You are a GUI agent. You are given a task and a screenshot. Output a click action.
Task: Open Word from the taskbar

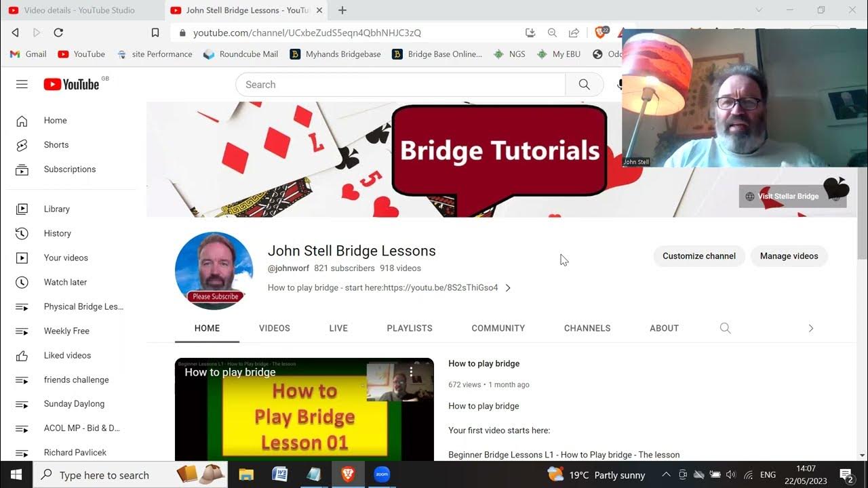tap(279, 474)
